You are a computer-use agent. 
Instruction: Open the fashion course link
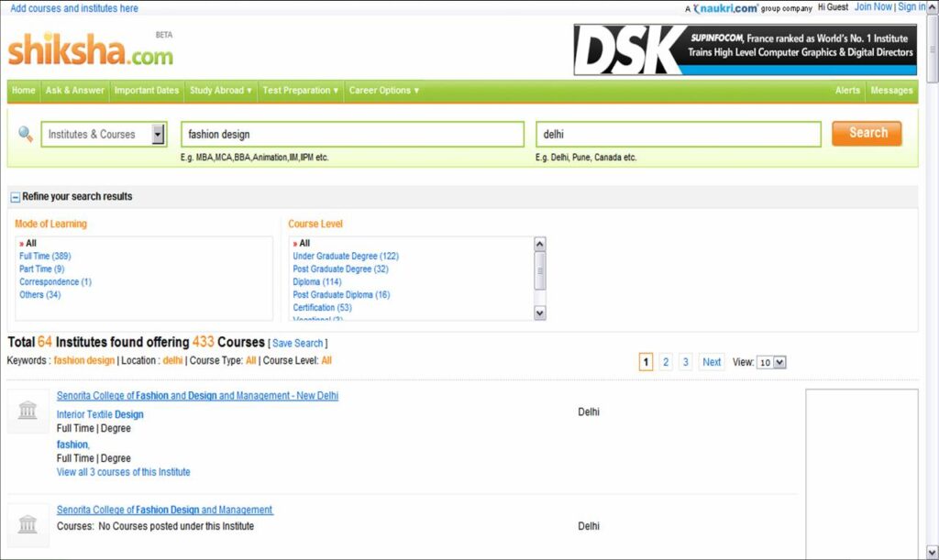tap(72, 445)
